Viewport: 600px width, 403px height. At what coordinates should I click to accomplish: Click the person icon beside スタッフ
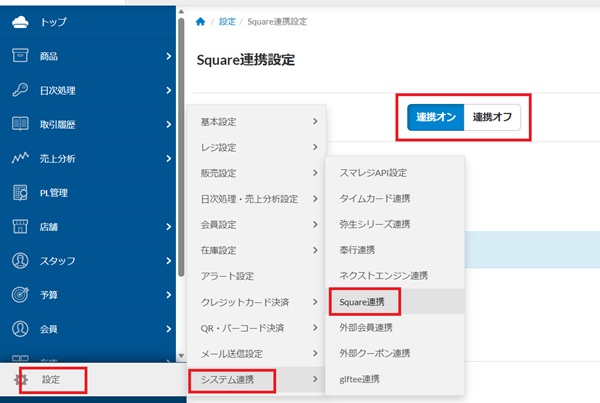click(20, 261)
